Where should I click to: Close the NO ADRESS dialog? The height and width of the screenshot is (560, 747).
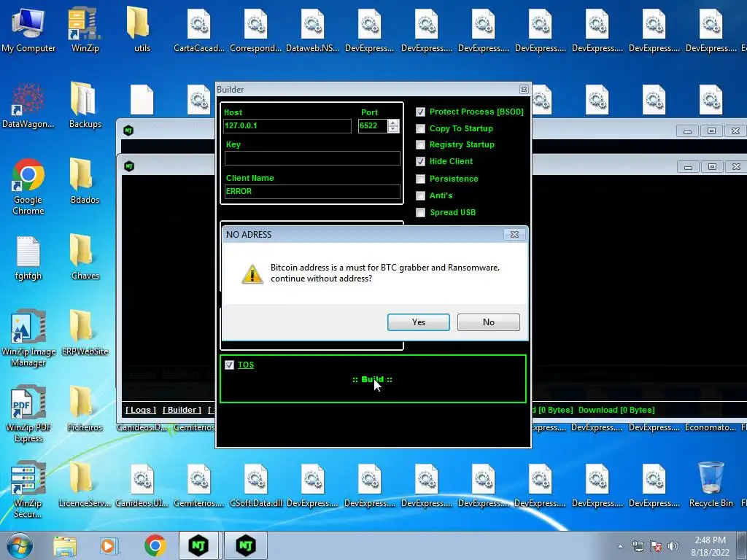click(x=514, y=234)
